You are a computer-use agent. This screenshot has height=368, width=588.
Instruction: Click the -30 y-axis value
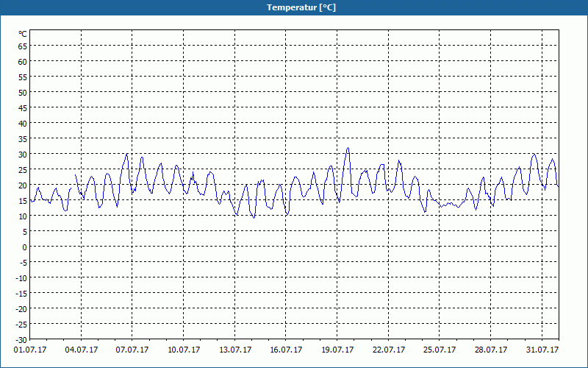click(21, 340)
